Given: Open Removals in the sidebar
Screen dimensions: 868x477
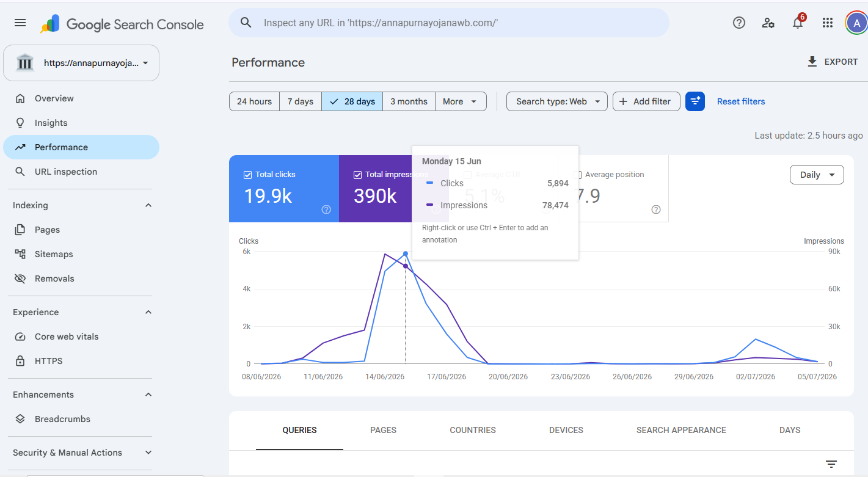Looking at the screenshot, I should [x=81, y=279].
